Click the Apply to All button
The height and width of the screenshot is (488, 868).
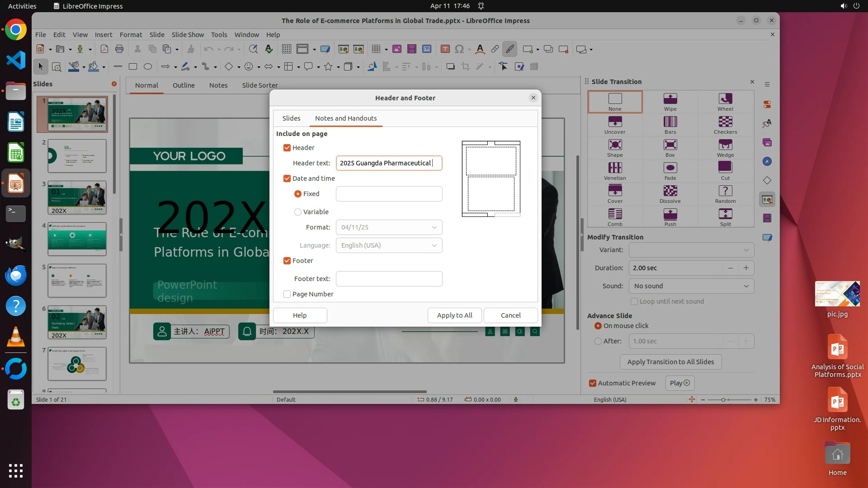[x=454, y=315]
